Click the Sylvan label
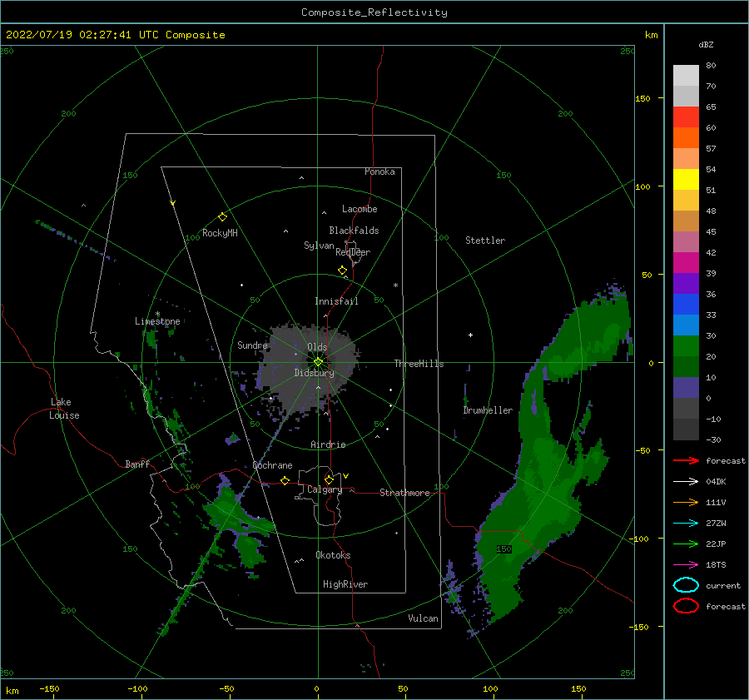The image size is (749, 700). 319,246
